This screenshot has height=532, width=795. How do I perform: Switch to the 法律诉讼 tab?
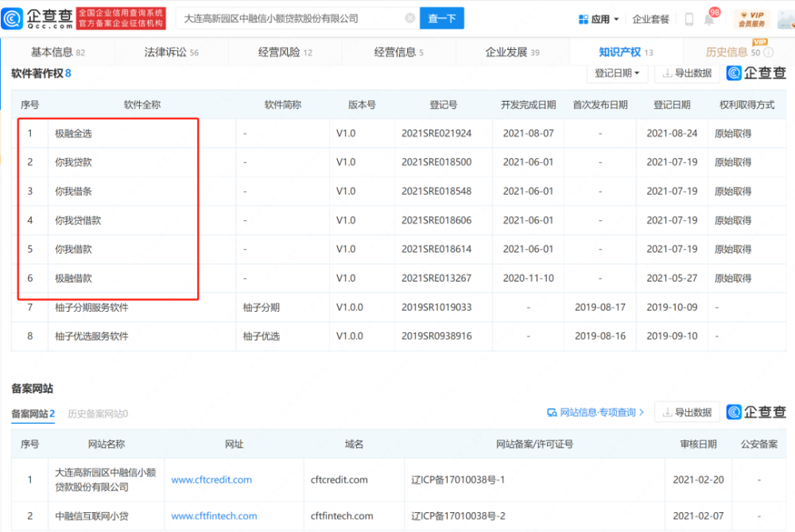pos(171,52)
